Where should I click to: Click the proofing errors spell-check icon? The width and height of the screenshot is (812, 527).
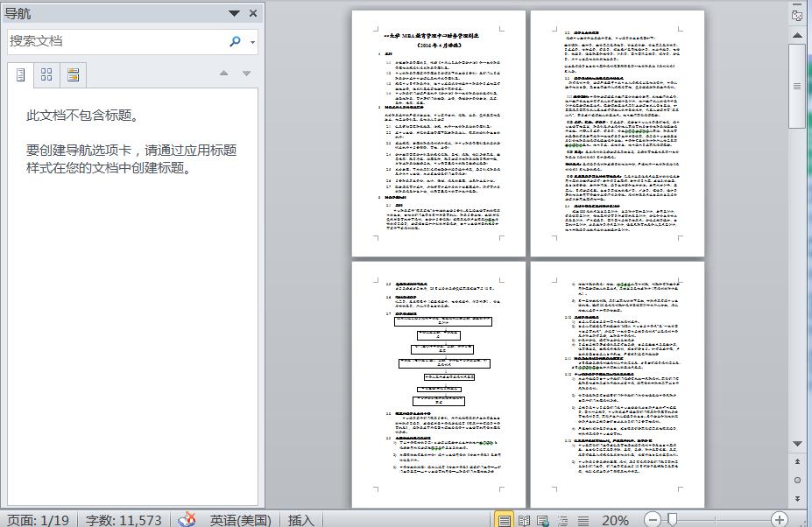(187, 520)
